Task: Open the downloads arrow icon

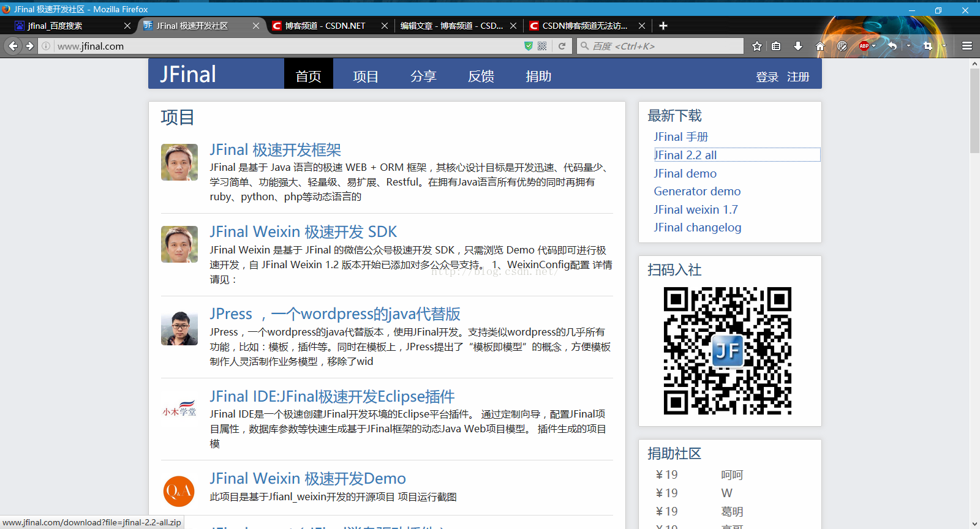Action: pos(798,46)
